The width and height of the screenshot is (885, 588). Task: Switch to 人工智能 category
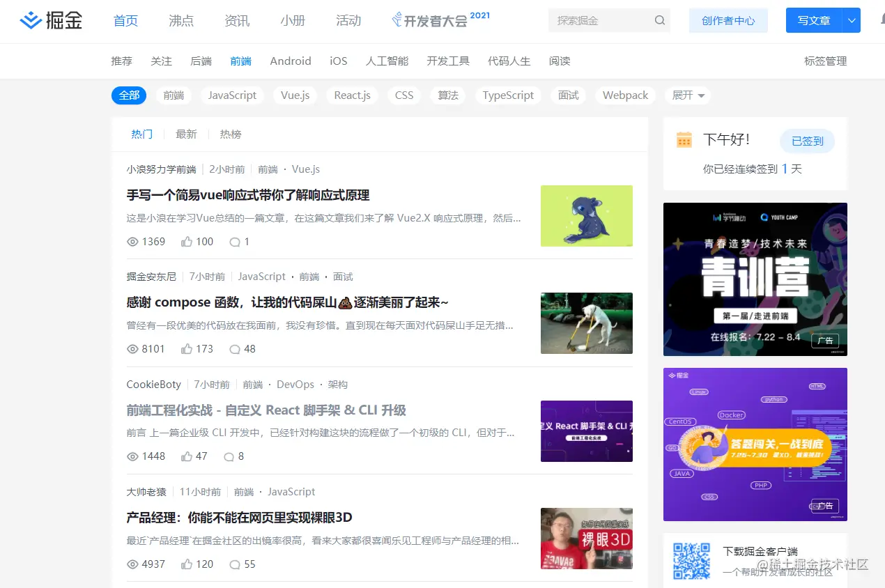click(x=387, y=61)
